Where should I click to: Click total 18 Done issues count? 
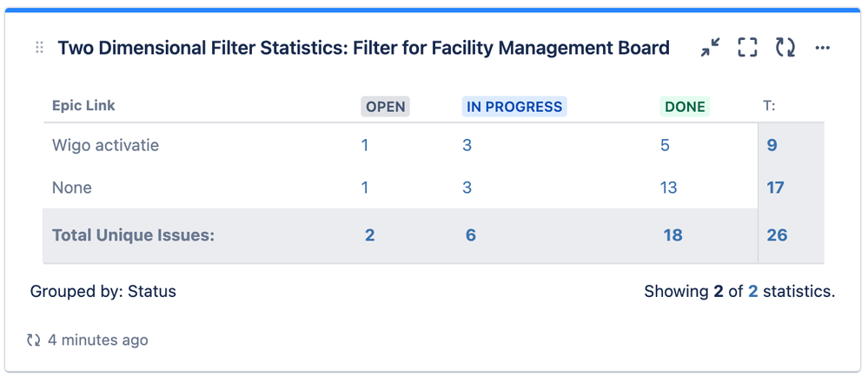(673, 235)
